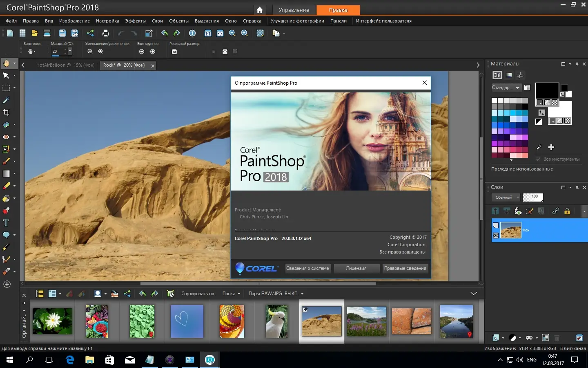Click the Save icon in toolbar
The width and height of the screenshot is (588, 368).
pyautogui.click(x=62, y=33)
